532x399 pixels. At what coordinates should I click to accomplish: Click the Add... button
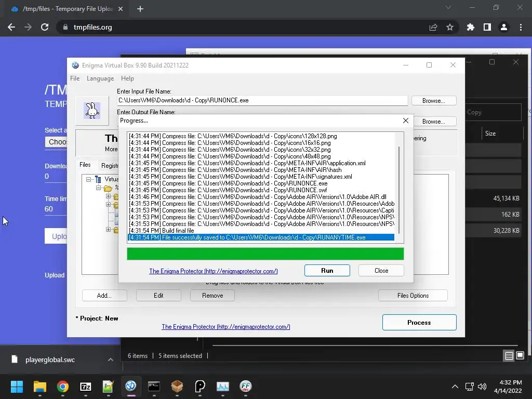104,296
